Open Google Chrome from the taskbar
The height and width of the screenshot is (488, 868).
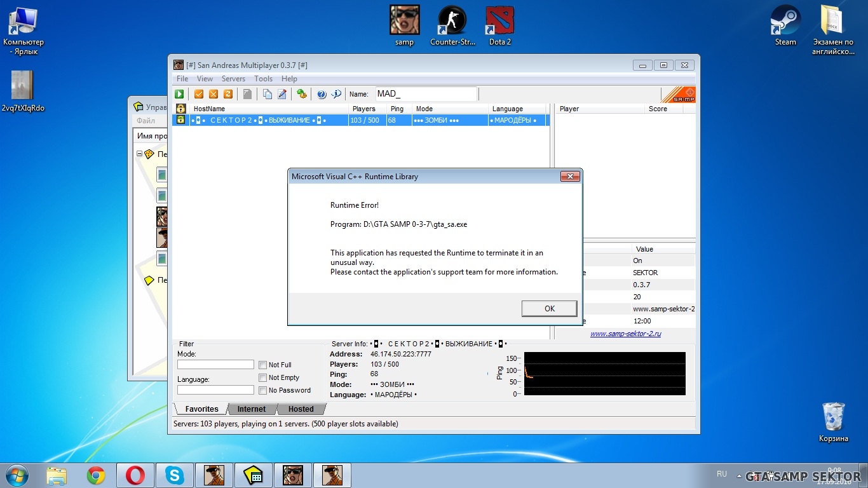[96, 475]
